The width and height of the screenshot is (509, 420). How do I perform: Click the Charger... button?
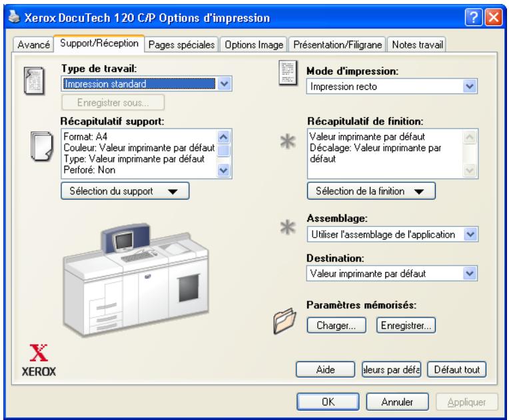pyautogui.click(x=336, y=325)
